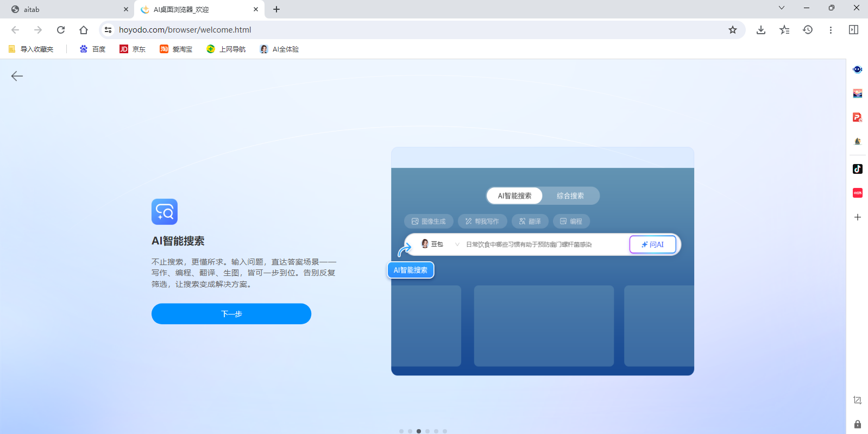Open the sailboat sidebar icon

[x=857, y=141]
